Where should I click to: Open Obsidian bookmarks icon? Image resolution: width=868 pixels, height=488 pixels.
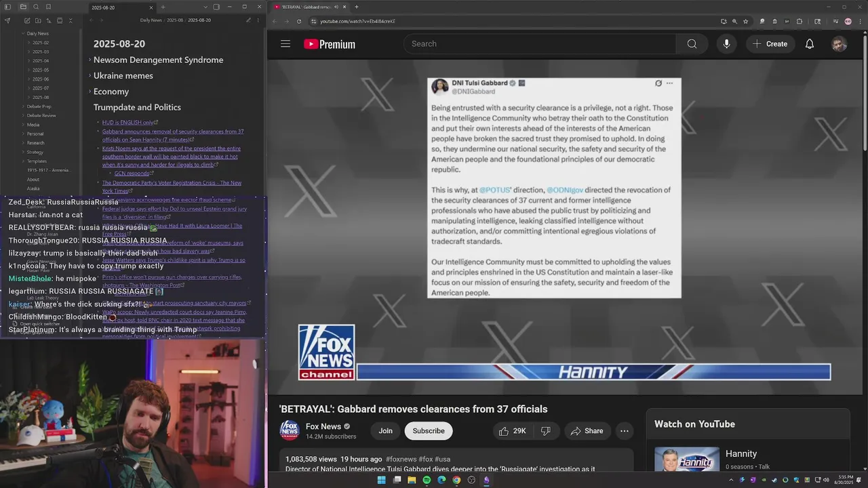click(x=48, y=7)
